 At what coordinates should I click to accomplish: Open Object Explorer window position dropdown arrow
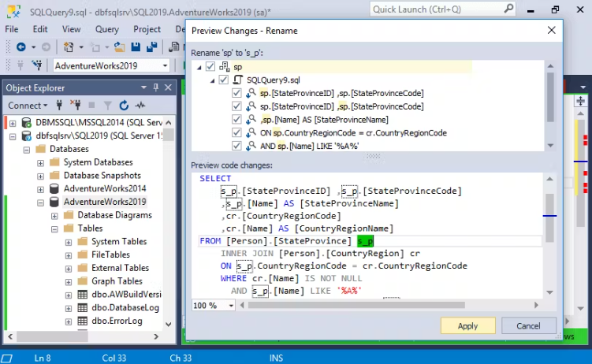tap(143, 87)
